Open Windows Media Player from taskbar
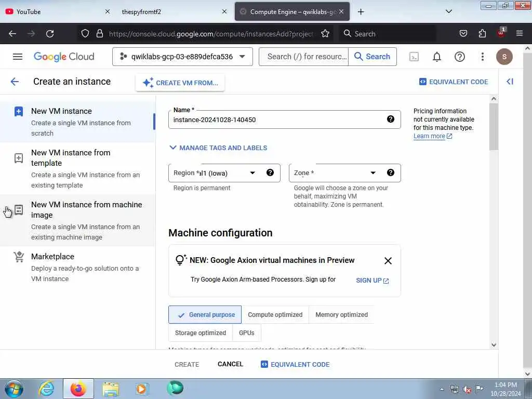This screenshot has height=399, width=532. pyautogui.click(x=141, y=389)
